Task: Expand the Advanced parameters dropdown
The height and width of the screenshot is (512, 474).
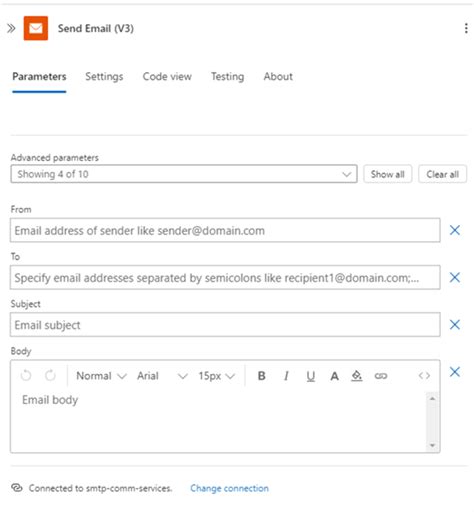Action: pyautogui.click(x=184, y=174)
